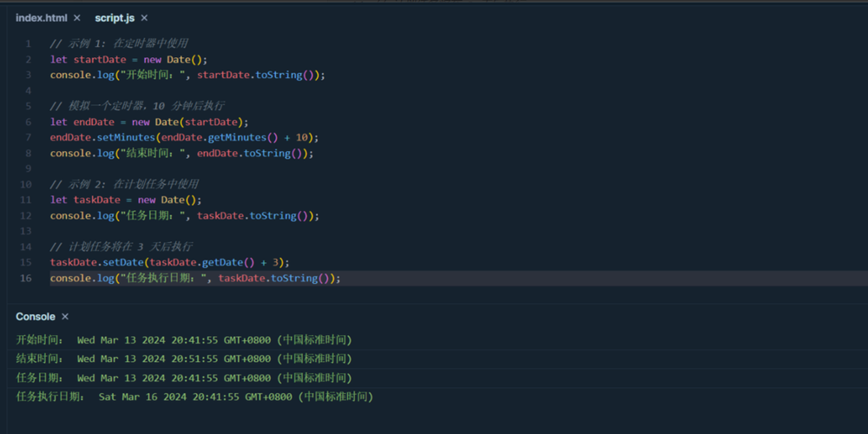
Task: Click the comment '// 模拟一个定时器, 10 分钟后执行'
Action: coord(137,106)
